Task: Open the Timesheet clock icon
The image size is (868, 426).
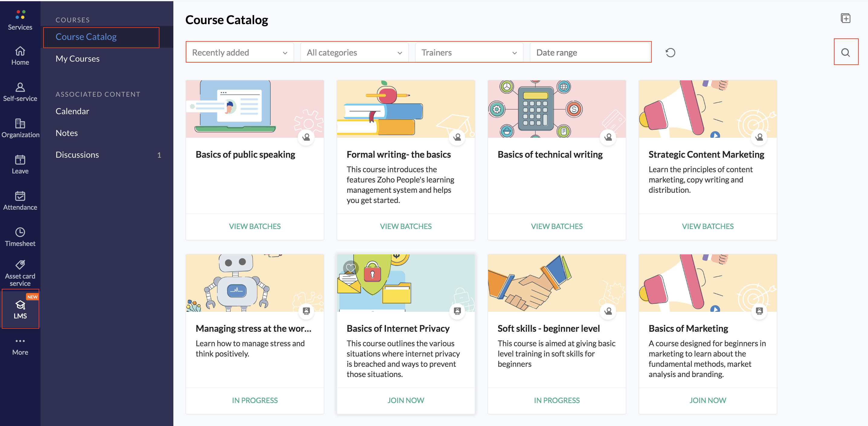Action: click(x=20, y=232)
